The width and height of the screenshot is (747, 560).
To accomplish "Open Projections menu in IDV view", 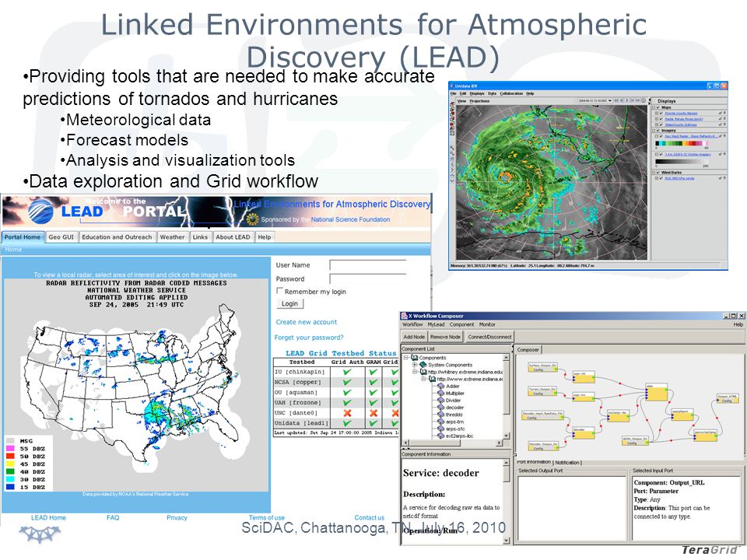I will tap(479, 101).
